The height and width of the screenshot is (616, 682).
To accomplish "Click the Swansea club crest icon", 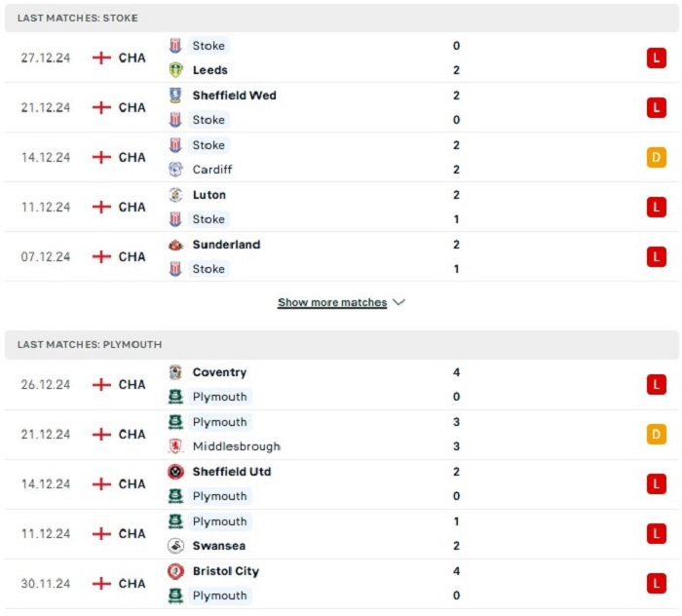I will point(175,546).
